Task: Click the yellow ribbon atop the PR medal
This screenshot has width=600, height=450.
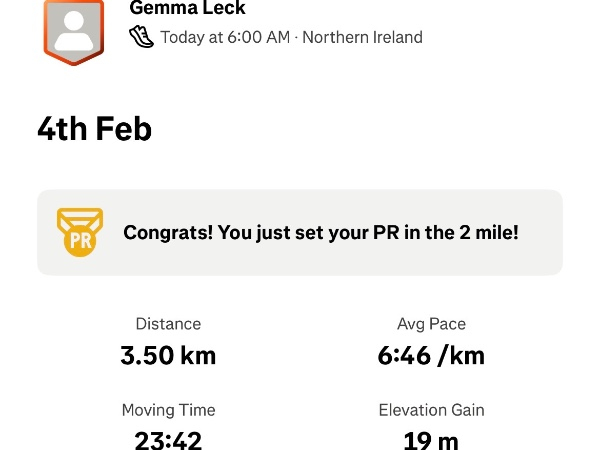Action: click(x=80, y=216)
